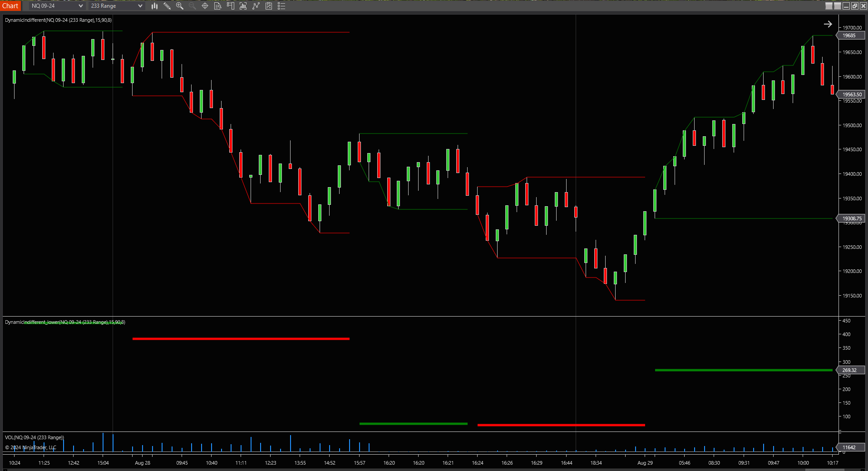
Task: Select the DynamicIndifferent indicator label in price panel
Action: (x=58, y=20)
